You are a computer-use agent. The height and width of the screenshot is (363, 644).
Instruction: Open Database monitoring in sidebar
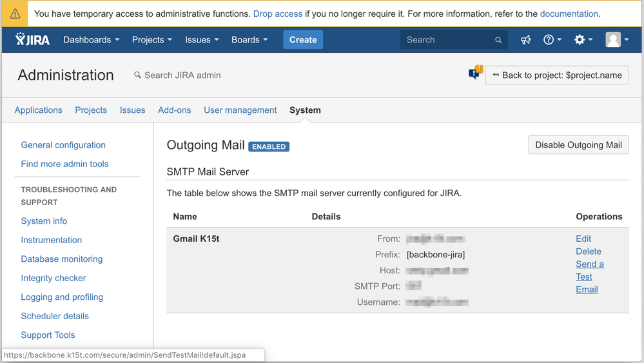[x=62, y=259]
